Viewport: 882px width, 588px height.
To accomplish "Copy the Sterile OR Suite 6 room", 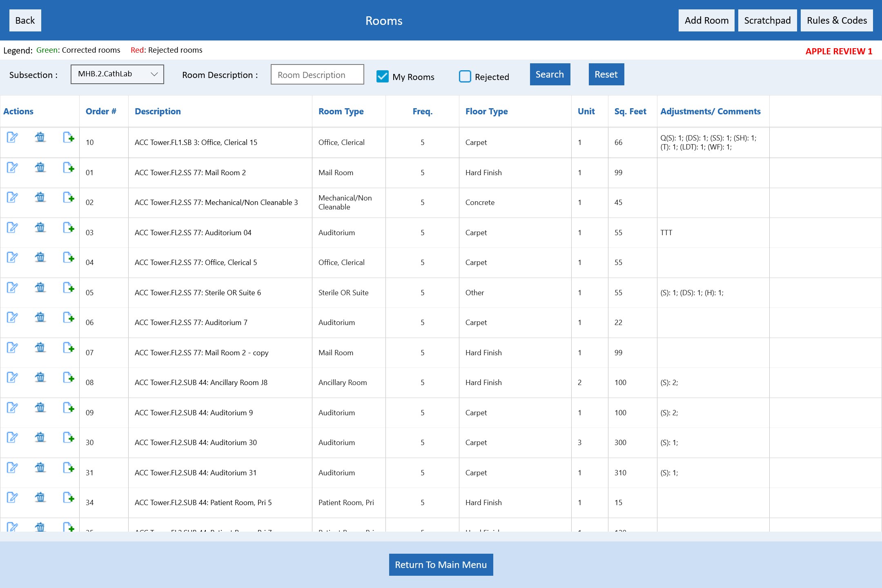I will pyautogui.click(x=69, y=287).
